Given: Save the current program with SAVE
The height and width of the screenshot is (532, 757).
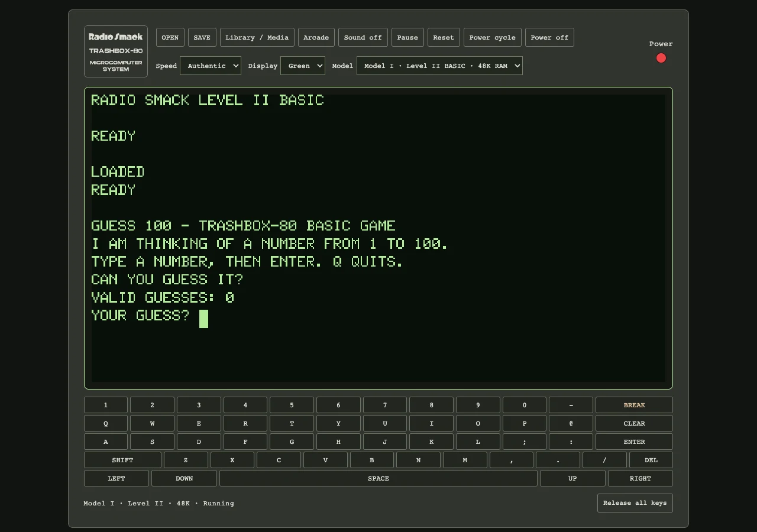Looking at the screenshot, I should [x=202, y=37].
